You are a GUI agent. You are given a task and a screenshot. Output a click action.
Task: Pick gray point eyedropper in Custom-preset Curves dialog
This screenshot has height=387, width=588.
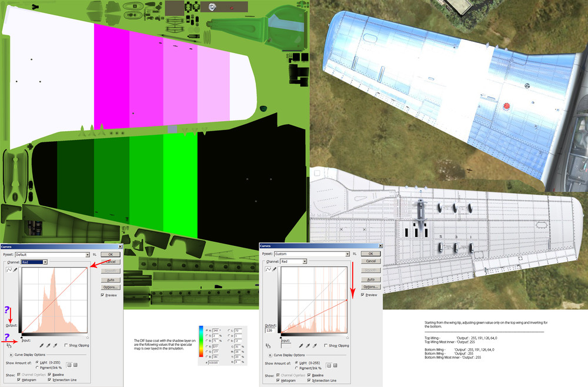coord(308,346)
